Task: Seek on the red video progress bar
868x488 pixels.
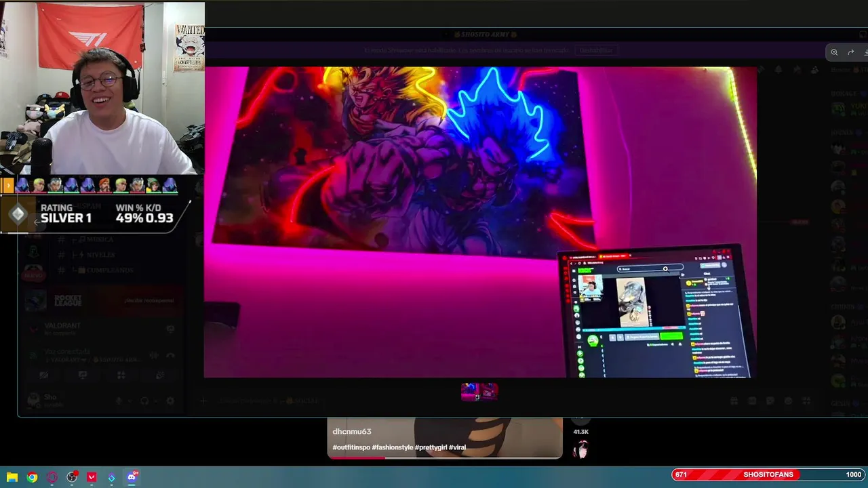Action: (445, 457)
